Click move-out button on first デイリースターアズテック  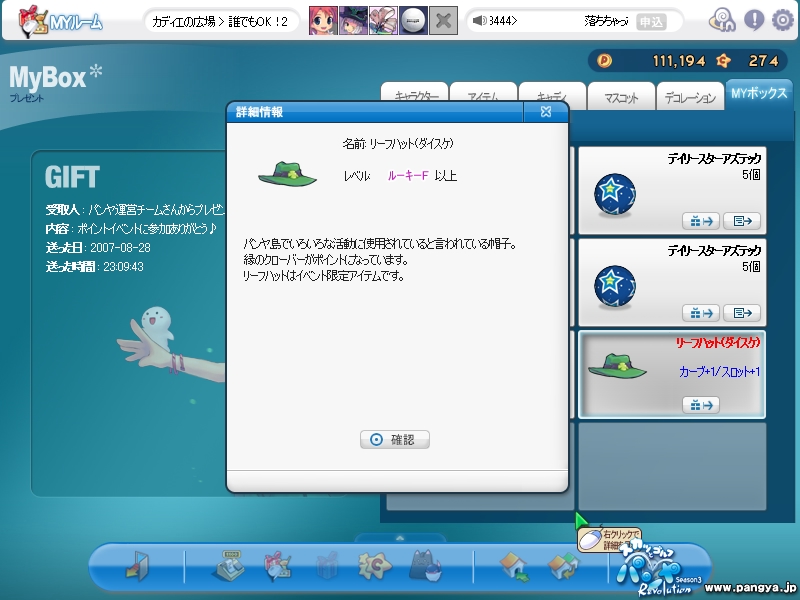[742, 221]
